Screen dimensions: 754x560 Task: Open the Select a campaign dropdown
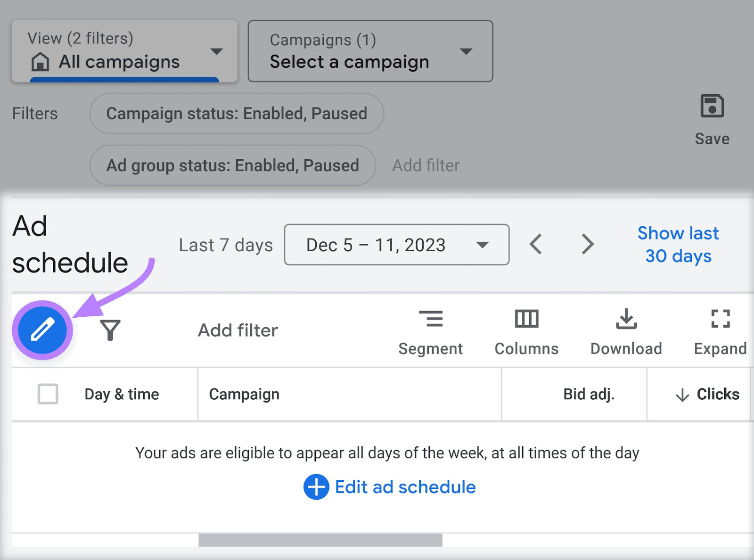click(369, 51)
